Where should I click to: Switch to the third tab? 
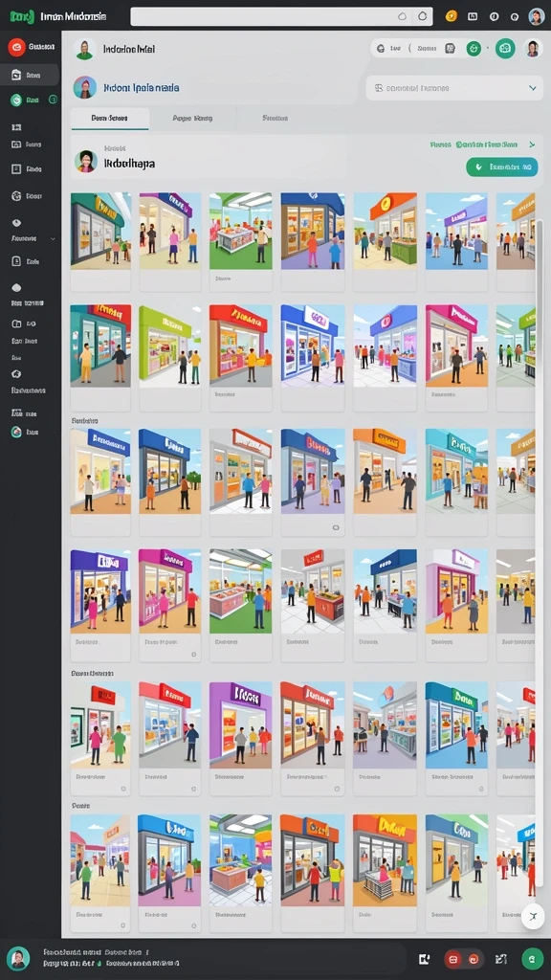click(x=275, y=118)
